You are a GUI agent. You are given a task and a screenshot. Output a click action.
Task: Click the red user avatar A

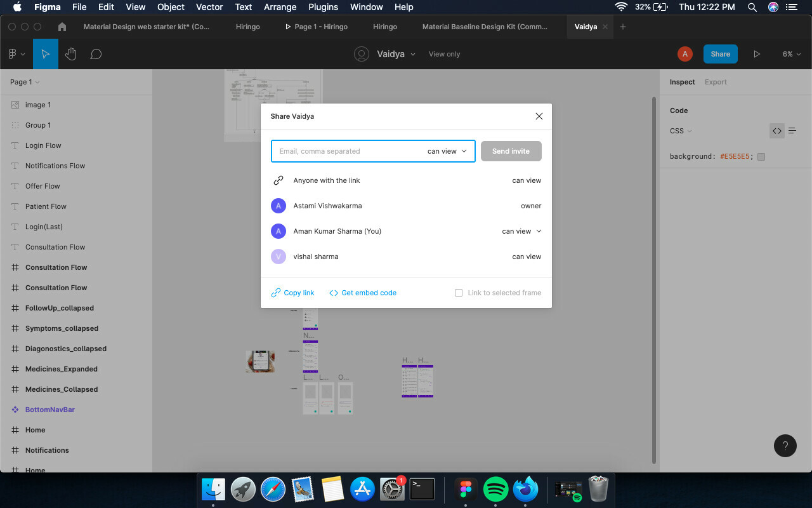(x=684, y=54)
